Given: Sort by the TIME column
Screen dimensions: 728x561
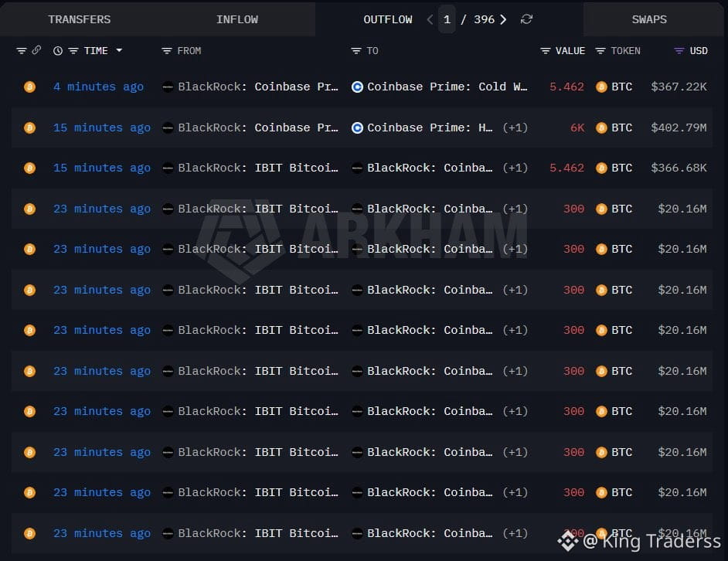Looking at the screenshot, I should click(x=96, y=51).
